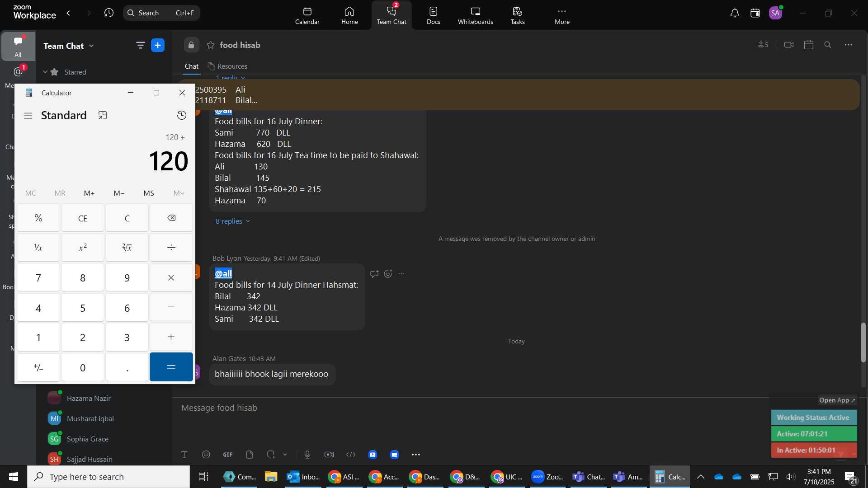Open the Mentions sidebar item

tap(18, 72)
